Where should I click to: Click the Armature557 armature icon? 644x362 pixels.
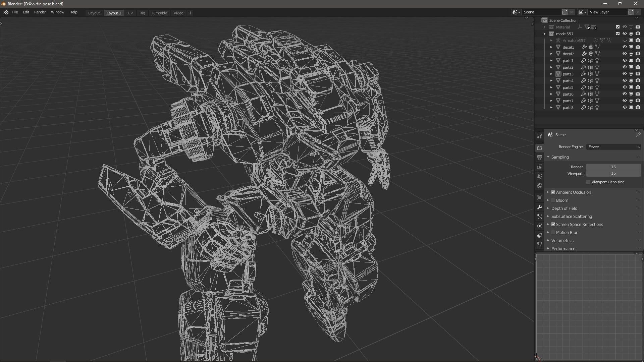click(558, 41)
